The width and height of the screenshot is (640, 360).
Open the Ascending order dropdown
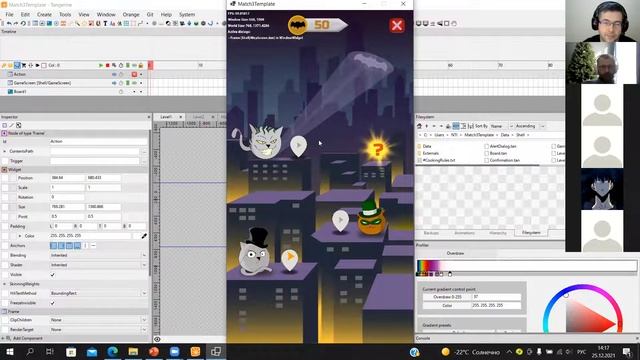pyautogui.click(x=530, y=126)
